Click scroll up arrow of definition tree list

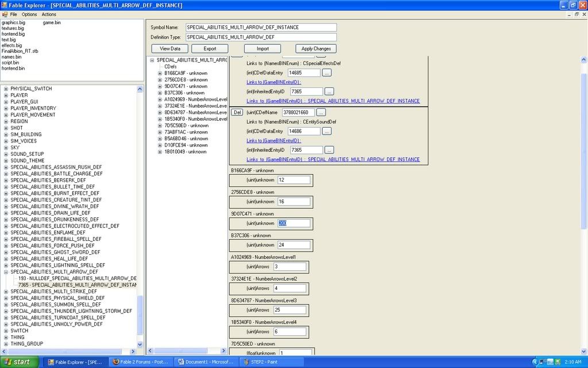click(x=140, y=89)
